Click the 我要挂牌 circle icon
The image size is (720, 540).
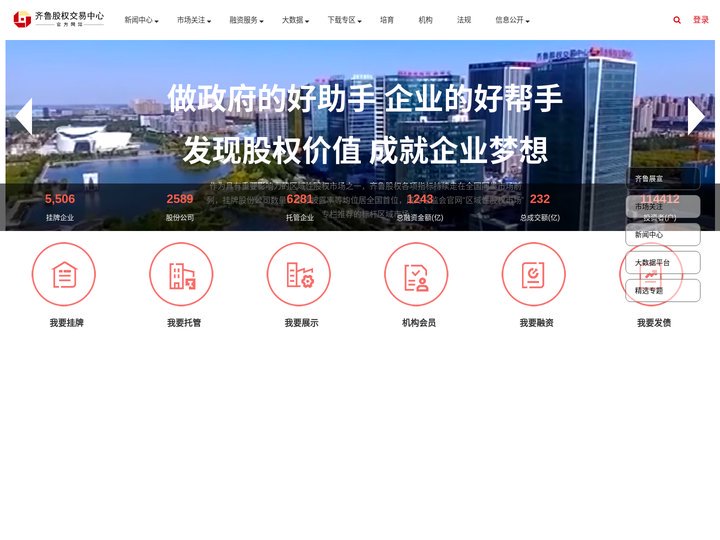[x=64, y=274]
